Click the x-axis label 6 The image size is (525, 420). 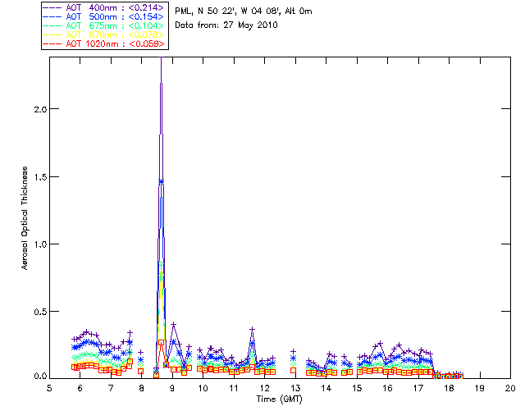pyautogui.click(x=80, y=388)
